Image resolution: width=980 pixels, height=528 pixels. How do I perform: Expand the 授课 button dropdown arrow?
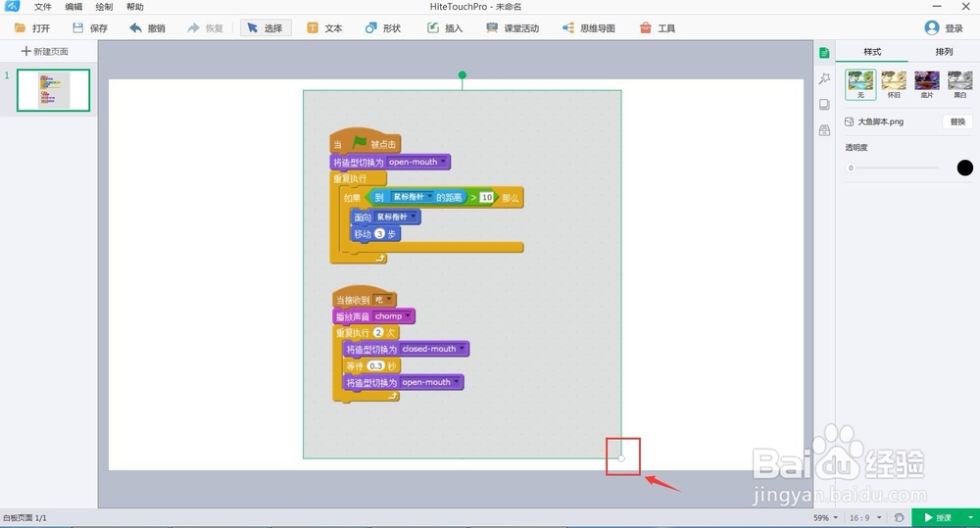click(971, 518)
